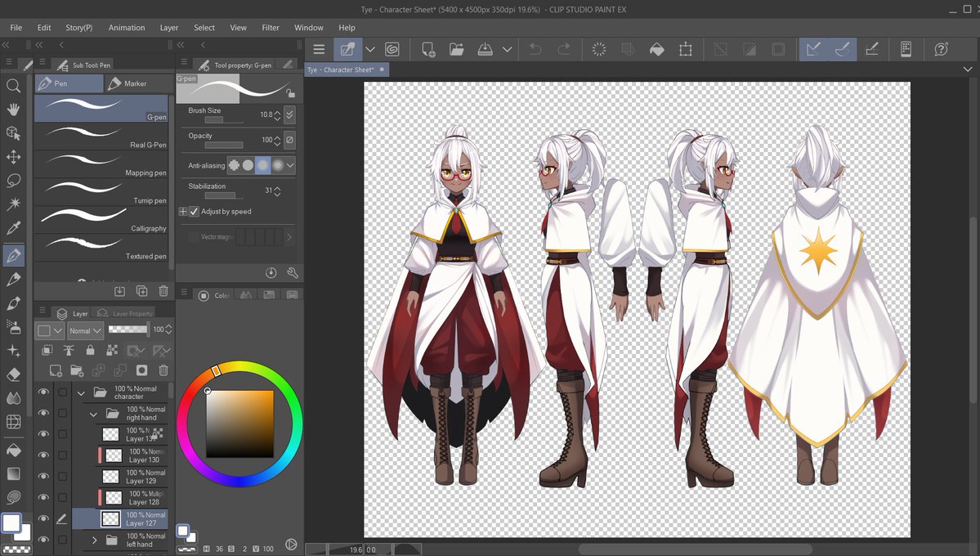Open the Layer menu
Screen dimensions: 980x556
pos(168,28)
